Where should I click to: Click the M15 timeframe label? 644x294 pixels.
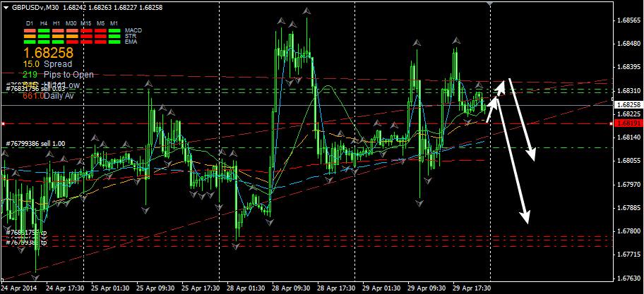86,24
